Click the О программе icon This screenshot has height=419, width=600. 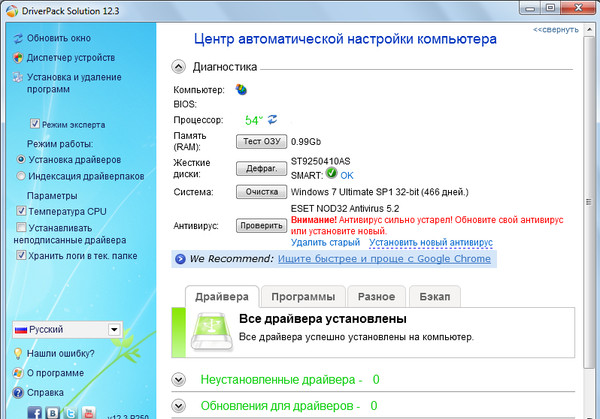coord(18,373)
